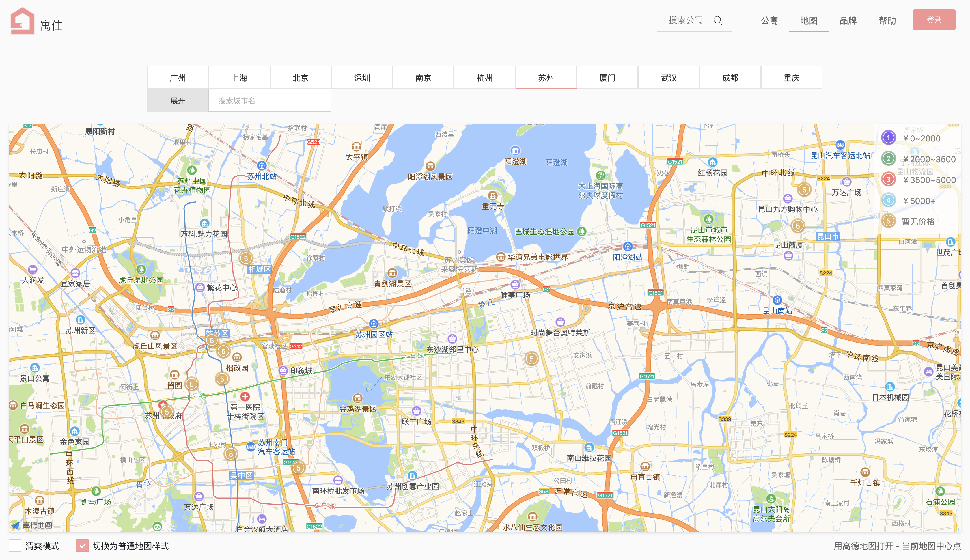Click the search magnifier icon

pos(718,20)
